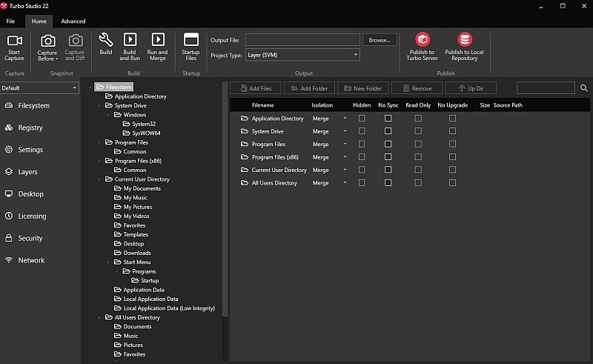Viewport: 593px width, 364px height.
Task: Toggle No Upgrade checkbox for System Drive
Action: [x=452, y=131]
